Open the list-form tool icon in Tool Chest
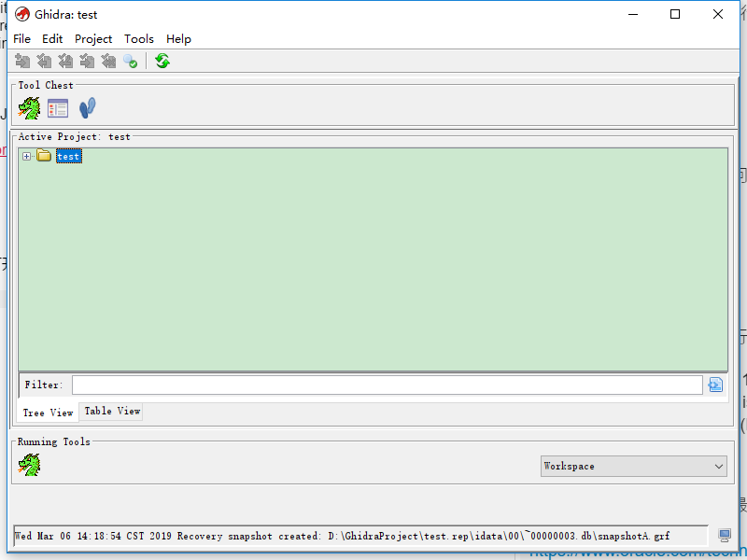747x560 pixels. (x=58, y=108)
